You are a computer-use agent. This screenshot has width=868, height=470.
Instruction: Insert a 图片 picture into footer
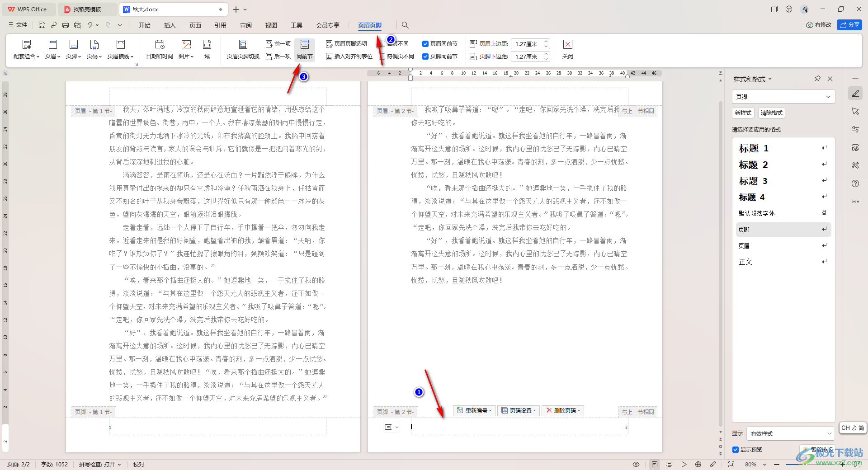(x=186, y=50)
